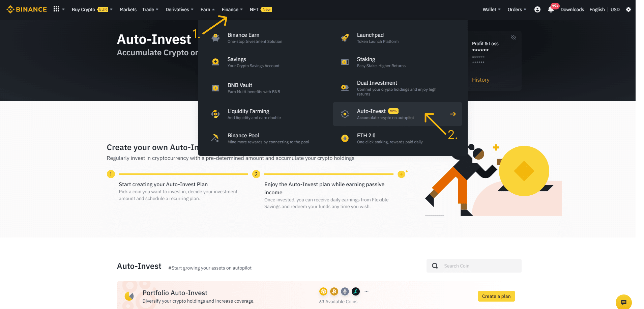Toggle Profit & Loss balance visibility
The image size is (644, 309).
514,37
